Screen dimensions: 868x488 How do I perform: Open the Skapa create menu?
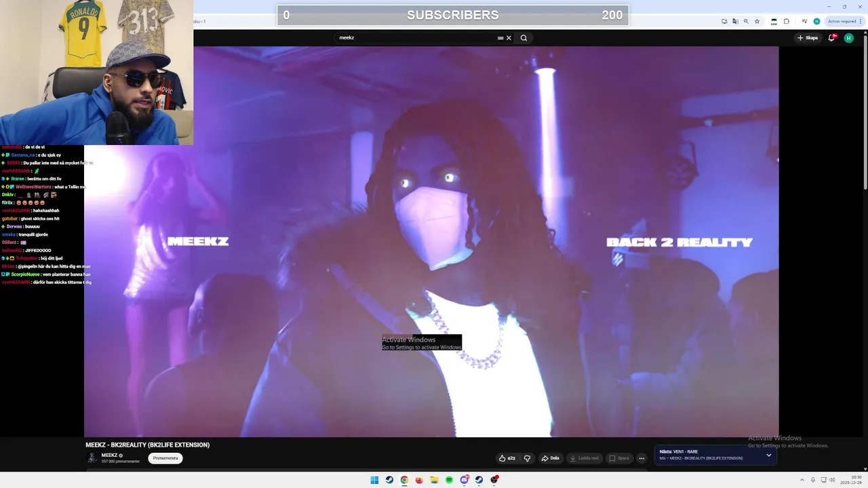pos(807,38)
